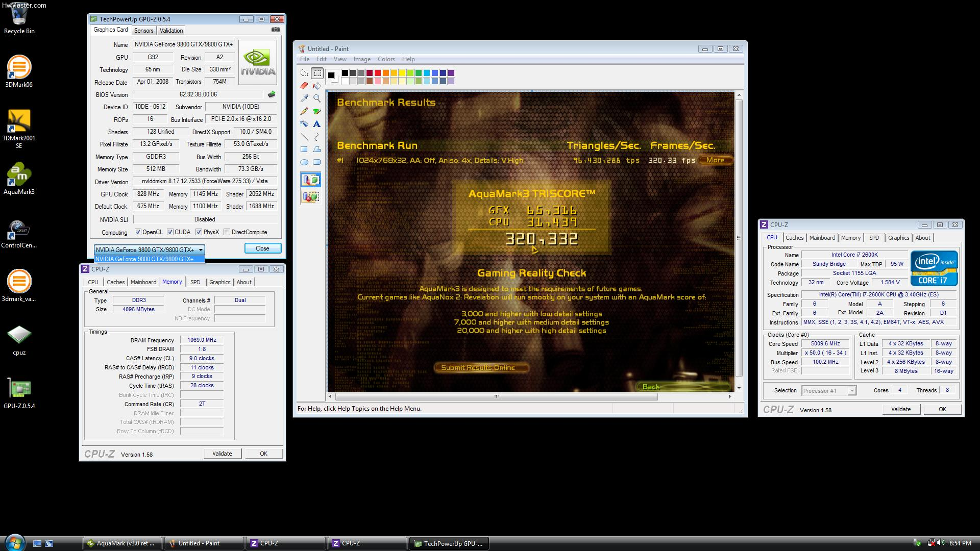Toggle the OpenCL checkbox in GPU-Z
This screenshot has height=551, width=980.
coord(138,232)
